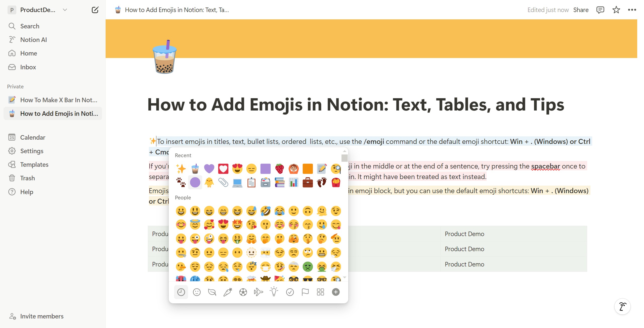Select the bar chart emoji
644x328 pixels.
293,183
